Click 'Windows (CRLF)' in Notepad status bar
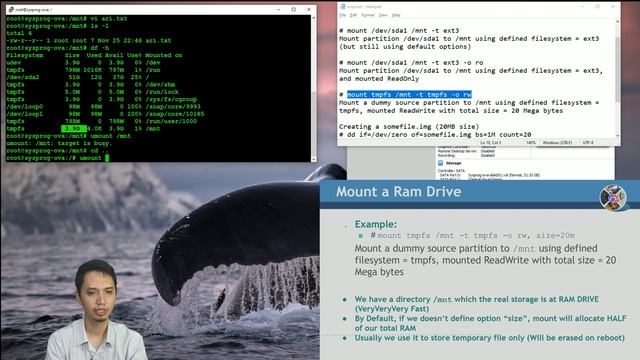Image resolution: width=640 pixels, height=360 pixels. pyautogui.click(x=557, y=143)
